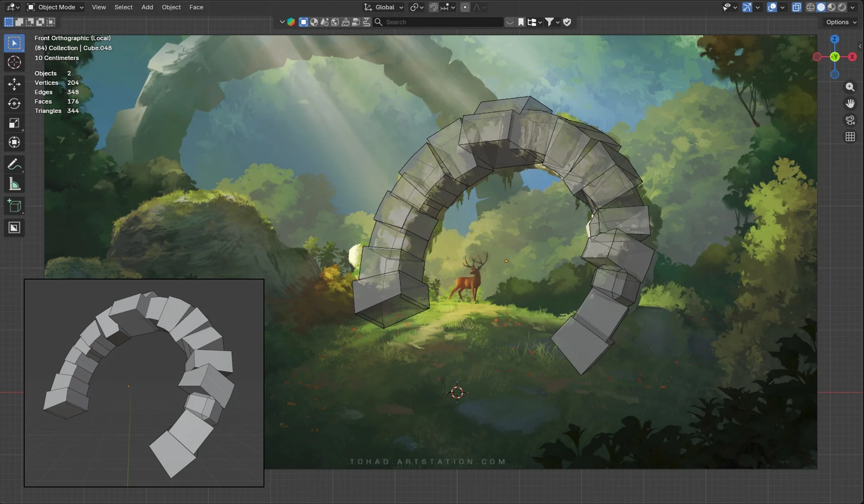Viewport: 864px width, 504px height.
Task: Open the funnel filter dropdown
Action: (552, 22)
